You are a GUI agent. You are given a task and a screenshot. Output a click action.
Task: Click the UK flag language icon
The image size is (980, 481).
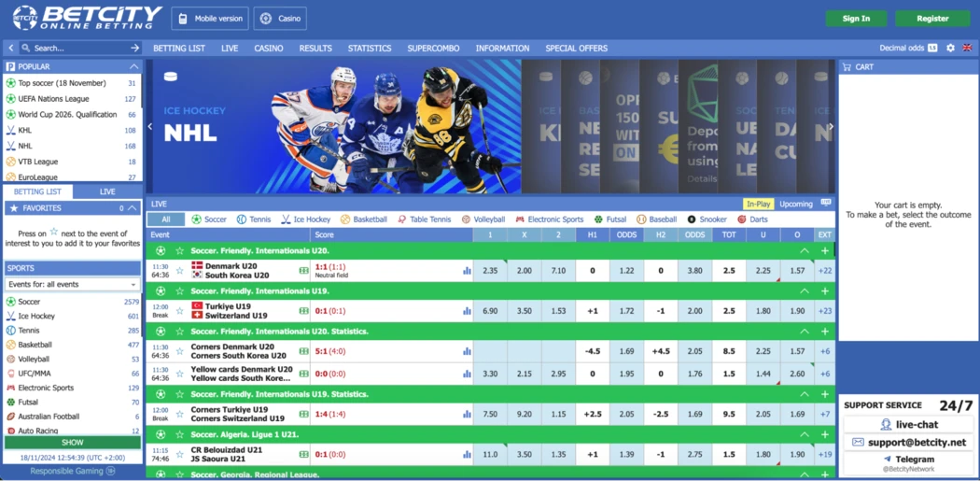(967, 48)
